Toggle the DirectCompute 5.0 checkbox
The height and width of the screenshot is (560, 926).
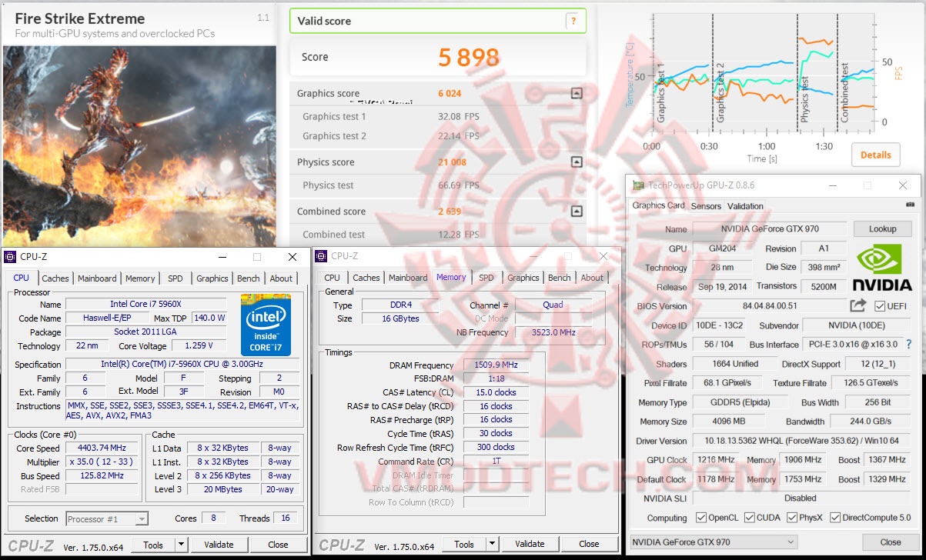[x=835, y=518]
